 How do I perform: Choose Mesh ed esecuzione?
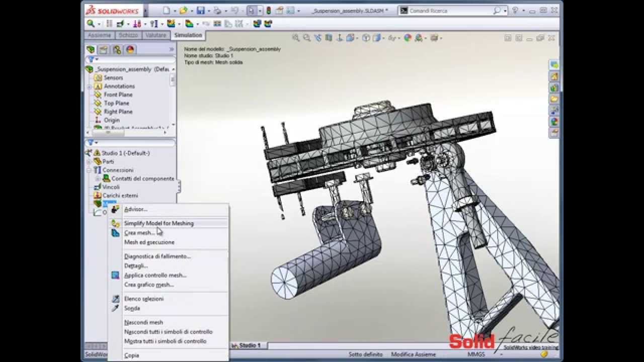tap(149, 242)
